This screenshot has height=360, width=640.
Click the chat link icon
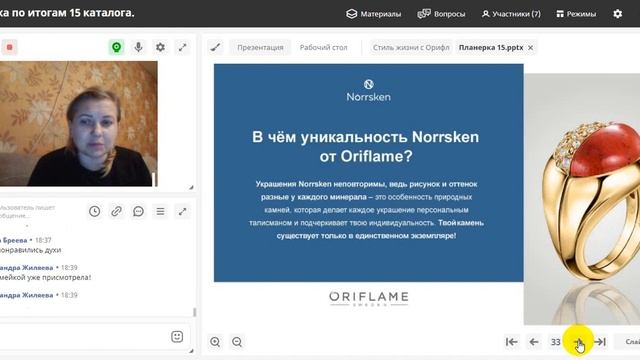(x=116, y=211)
